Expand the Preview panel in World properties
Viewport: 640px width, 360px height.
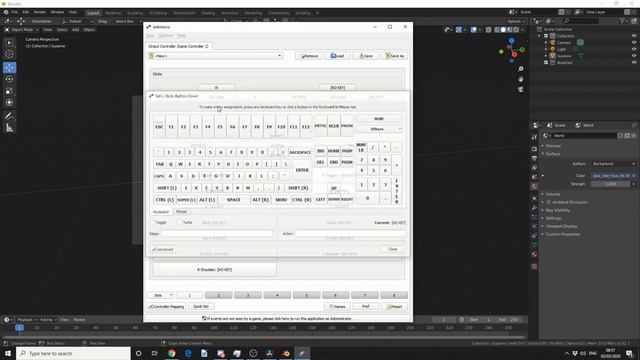point(553,146)
